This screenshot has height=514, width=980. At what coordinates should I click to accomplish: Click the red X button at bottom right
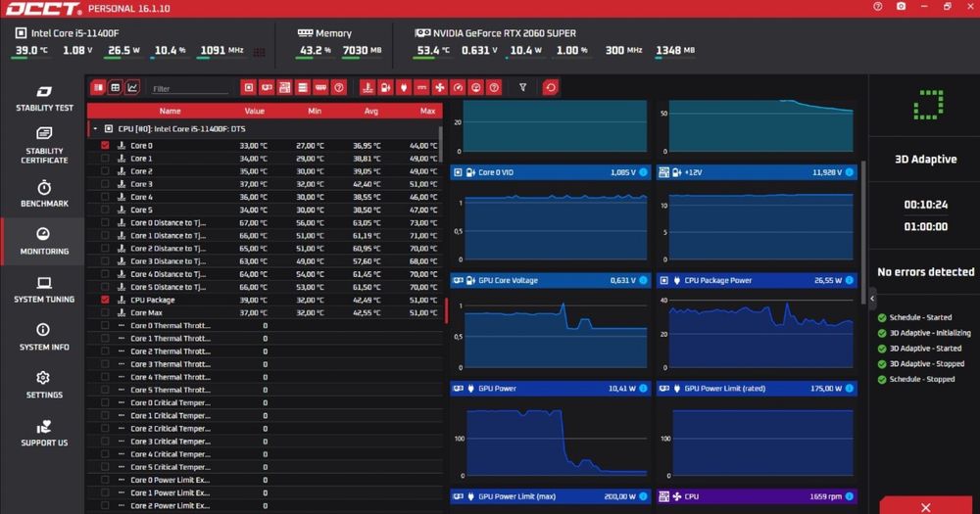[926, 507]
